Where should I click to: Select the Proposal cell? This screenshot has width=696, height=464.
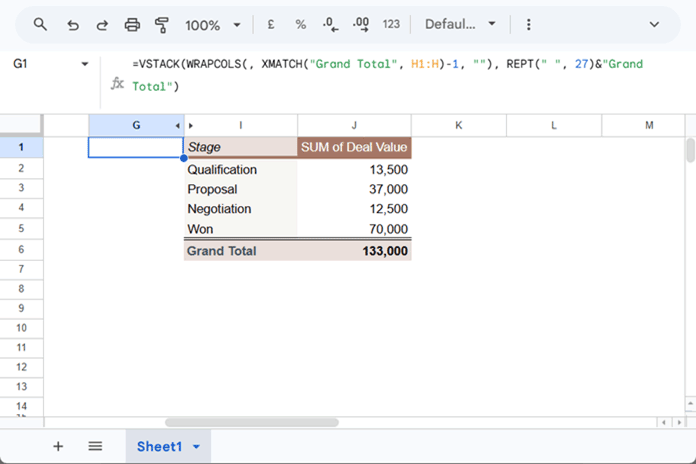coord(241,189)
